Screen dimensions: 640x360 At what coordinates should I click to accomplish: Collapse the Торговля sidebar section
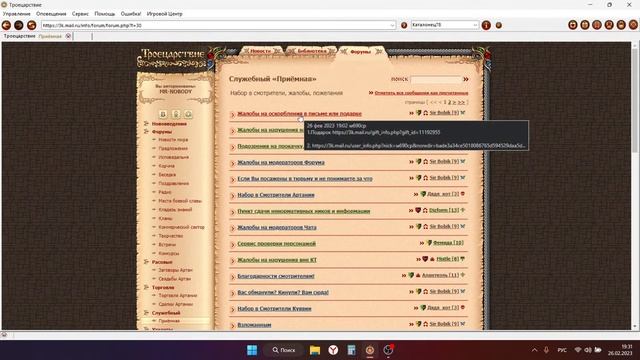pyautogui.click(x=146, y=287)
